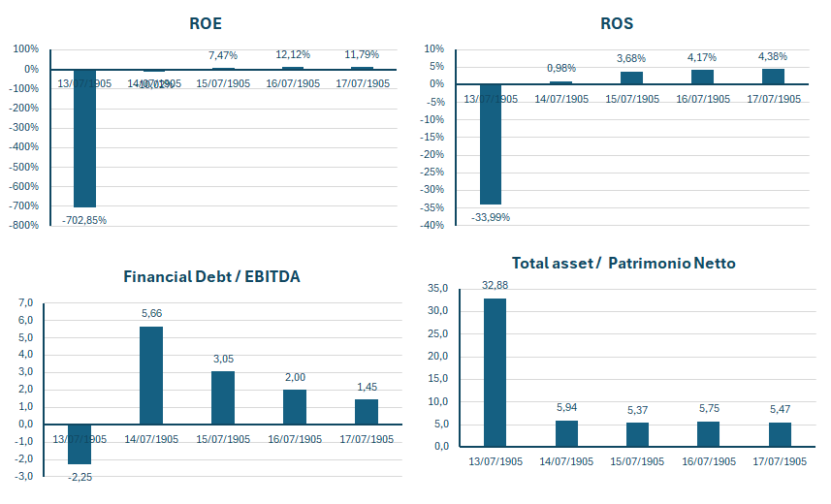
Task: Click the ROS bar for 17/07/1905
Action: [773, 77]
